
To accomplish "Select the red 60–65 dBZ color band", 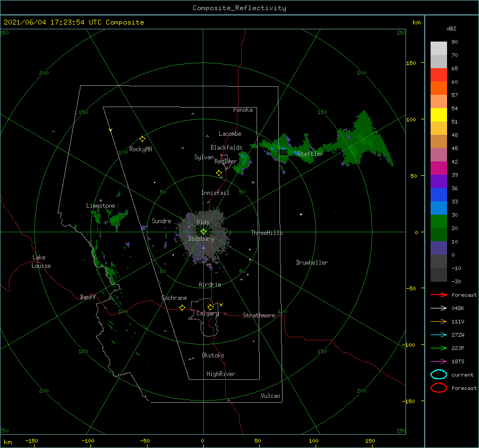I will click(439, 75).
